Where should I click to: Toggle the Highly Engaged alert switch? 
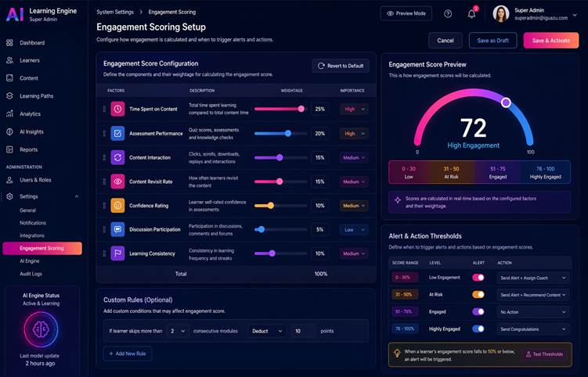478,329
